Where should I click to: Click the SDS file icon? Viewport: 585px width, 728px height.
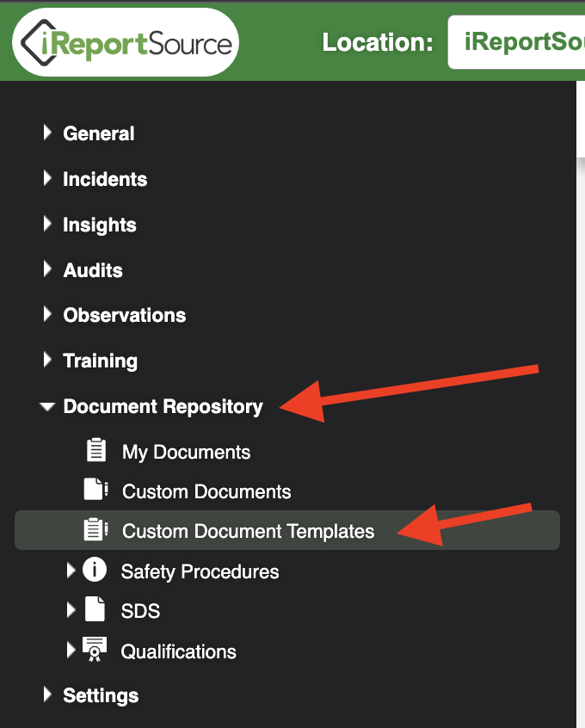95,609
